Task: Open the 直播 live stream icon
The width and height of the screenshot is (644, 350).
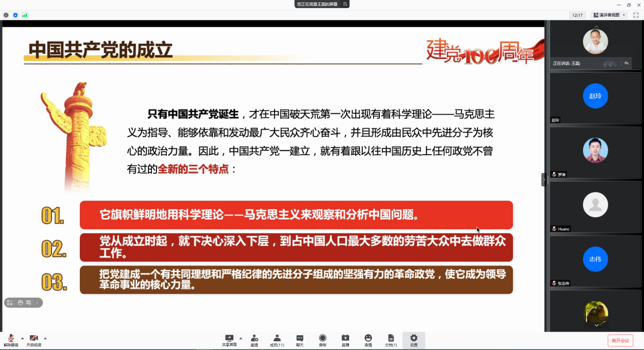Action: [x=345, y=339]
